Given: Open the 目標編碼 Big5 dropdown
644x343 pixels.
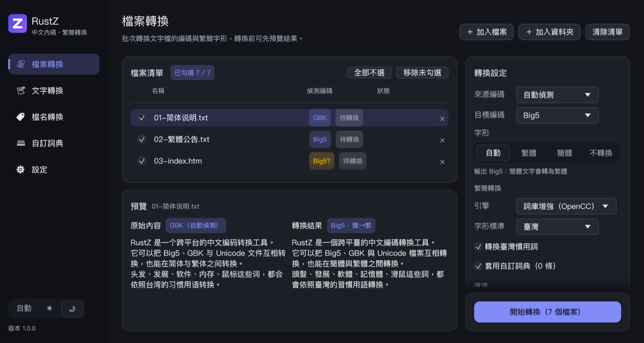Looking at the screenshot, I should 557,116.
